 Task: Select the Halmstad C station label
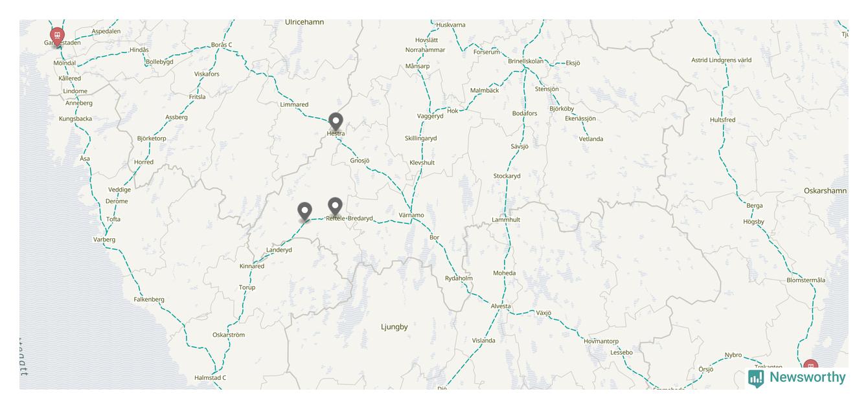(211, 378)
